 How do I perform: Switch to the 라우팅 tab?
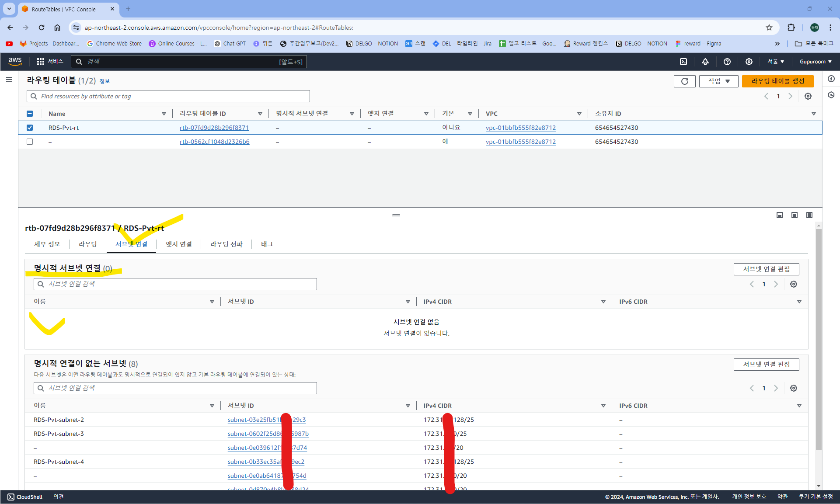tap(87, 244)
